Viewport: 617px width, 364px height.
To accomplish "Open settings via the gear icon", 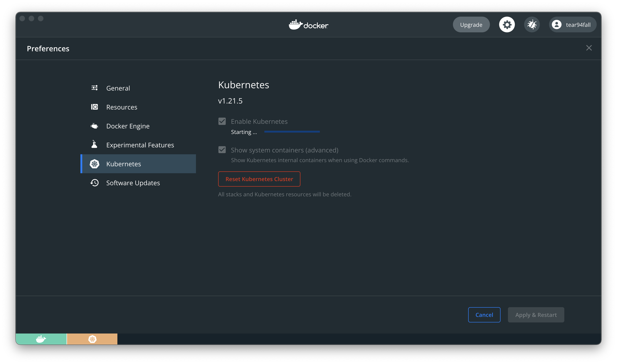I will point(507,24).
